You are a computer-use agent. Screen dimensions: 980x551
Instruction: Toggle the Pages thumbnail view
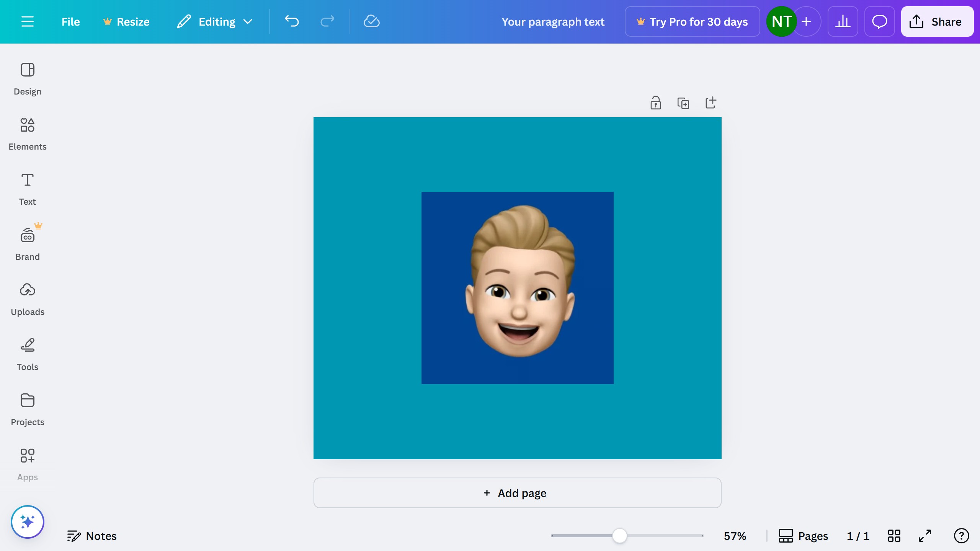(803, 536)
